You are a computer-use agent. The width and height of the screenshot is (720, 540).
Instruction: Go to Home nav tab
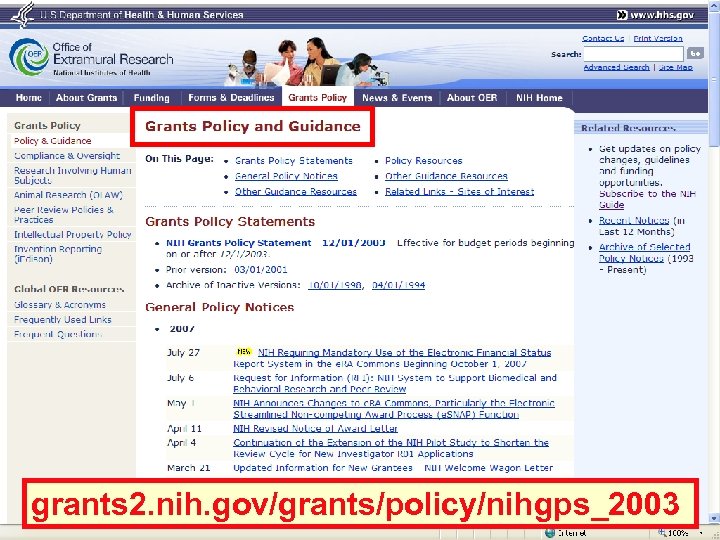pos(28,98)
